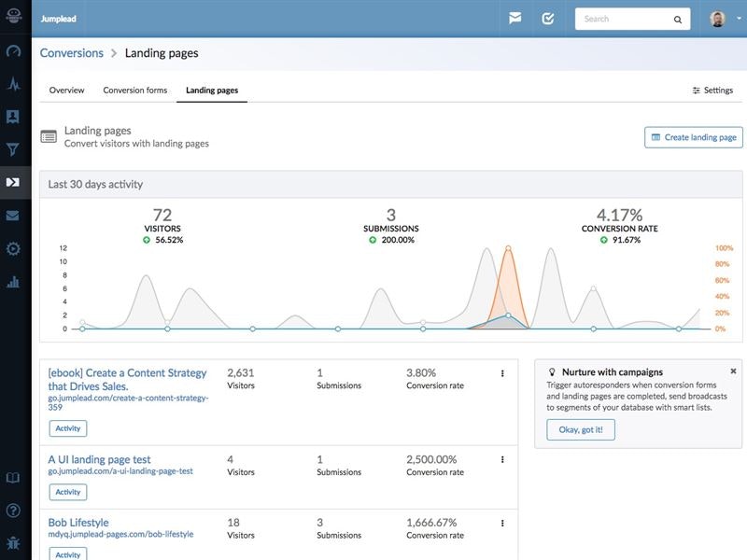Click Okay, got it! in the campaigns panel
747x560 pixels.
coord(580,427)
